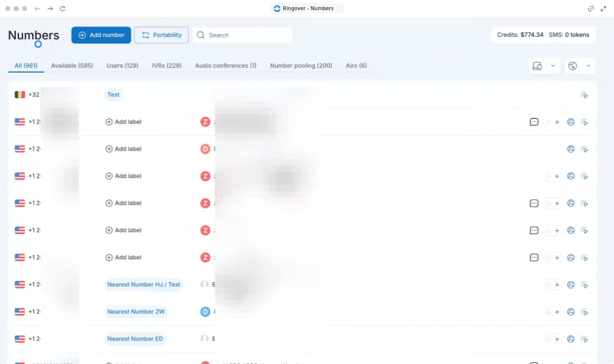Switch to the All (961) tab
The image size is (614, 364).
[26, 65]
